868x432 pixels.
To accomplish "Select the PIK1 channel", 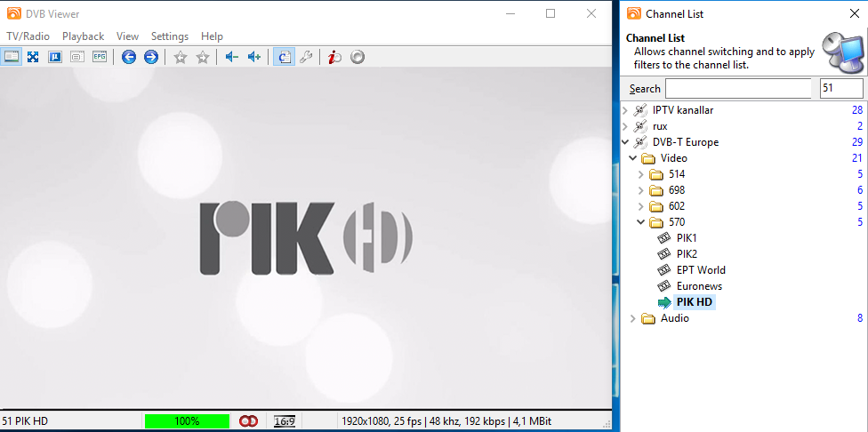I will coord(687,238).
